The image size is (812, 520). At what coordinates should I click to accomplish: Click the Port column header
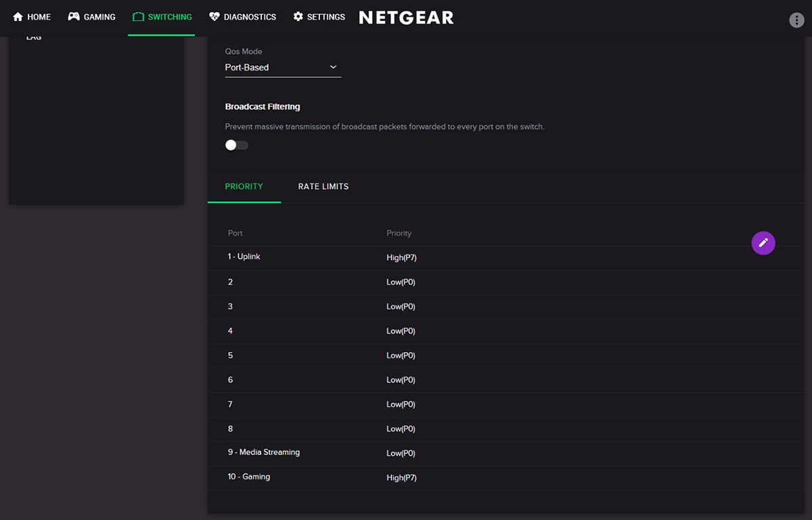[x=235, y=233]
